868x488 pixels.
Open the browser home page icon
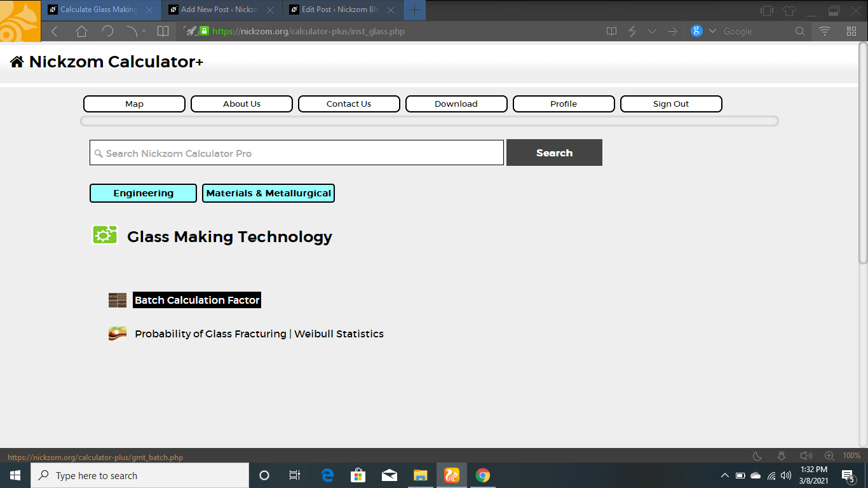coord(81,31)
